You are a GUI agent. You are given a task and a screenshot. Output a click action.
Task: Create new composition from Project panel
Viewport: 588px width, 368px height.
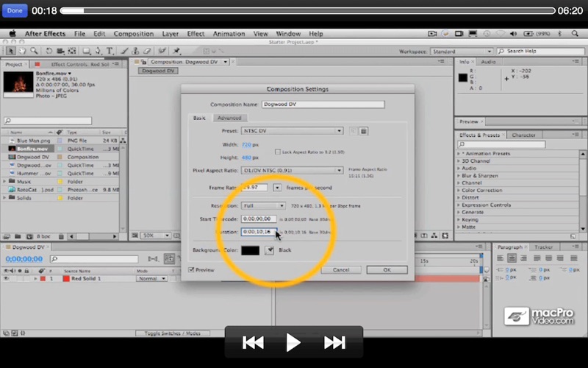29,236
